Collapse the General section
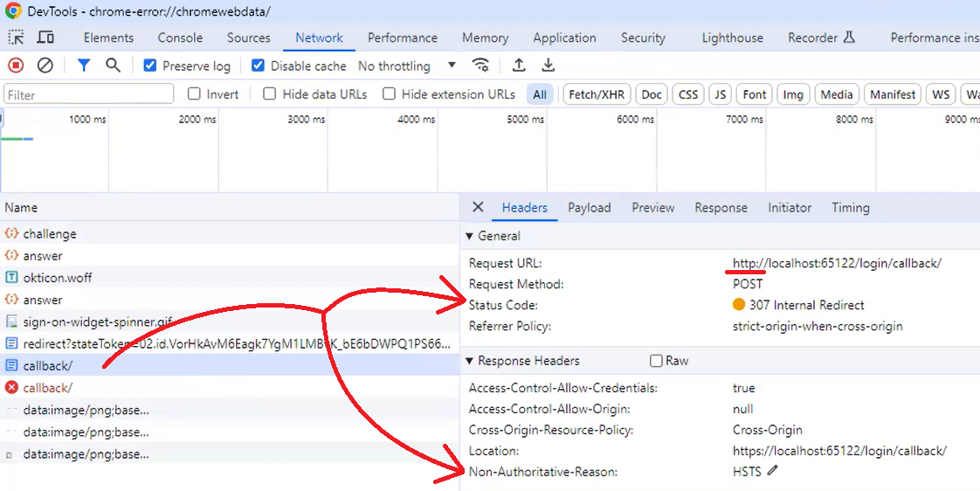This screenshot has height=491, width=980. (x=470, y=236)
